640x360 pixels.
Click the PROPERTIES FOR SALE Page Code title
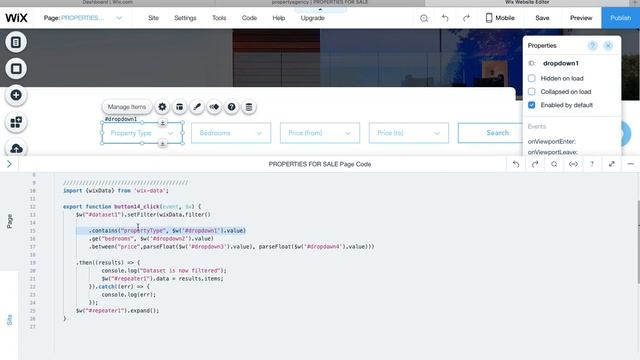click(x=320, y=164)
